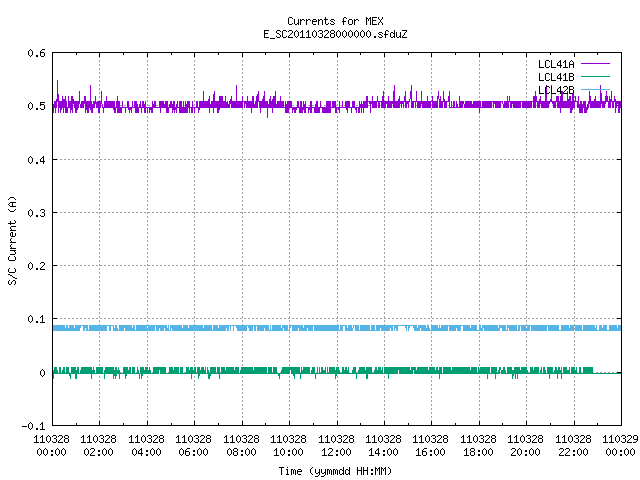The height and width of the screenshot is (480, 640).
Task: Click the y-axis tick value -0.1
Action: tap(33, 426)
